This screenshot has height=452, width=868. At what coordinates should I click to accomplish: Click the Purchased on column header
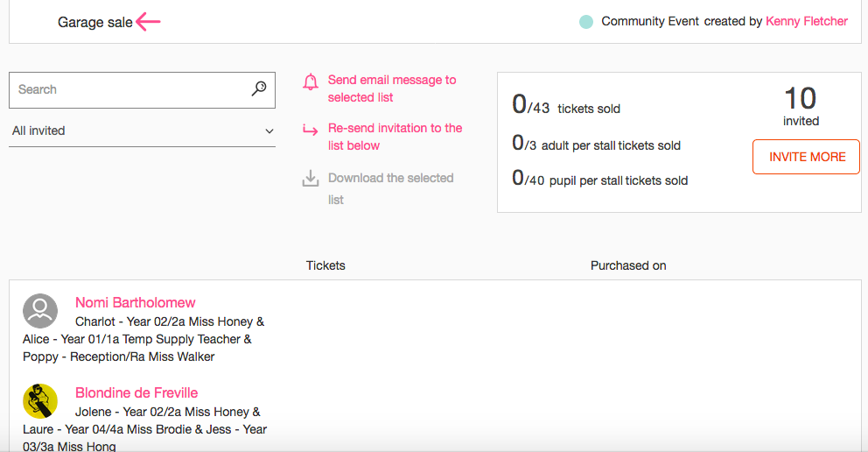[628, 265]
